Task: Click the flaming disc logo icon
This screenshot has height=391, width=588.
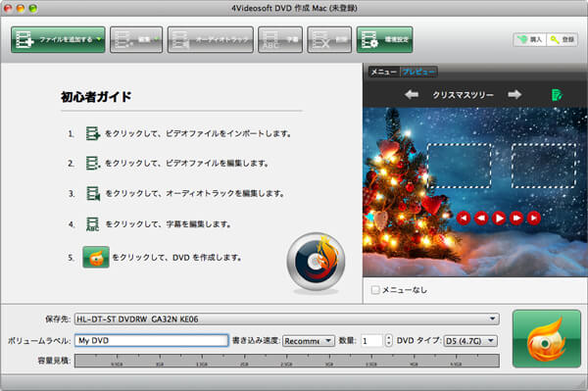Action: (x=316, y=262)
